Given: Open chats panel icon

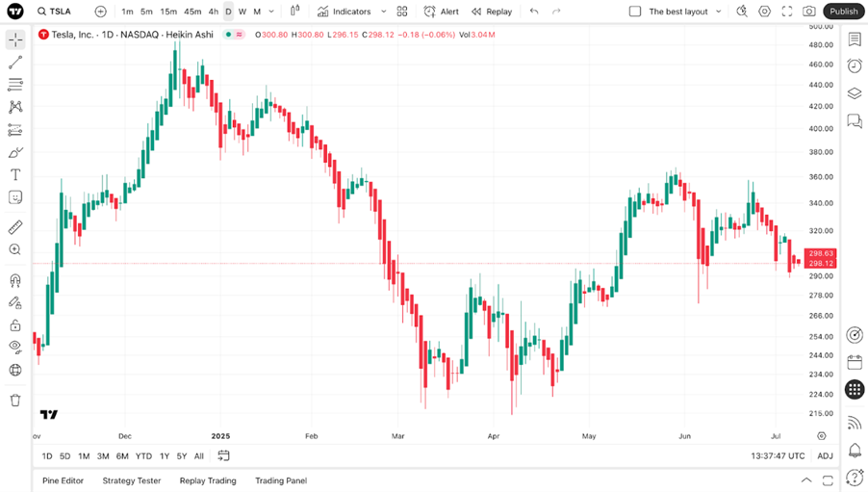Looking at the screenshot, I should [x=855, y=120].
